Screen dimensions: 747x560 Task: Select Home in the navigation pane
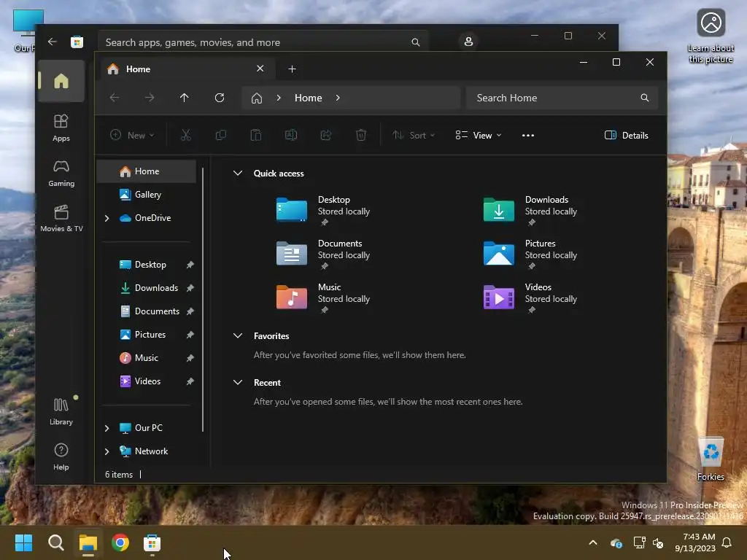[x=146, y=171]
